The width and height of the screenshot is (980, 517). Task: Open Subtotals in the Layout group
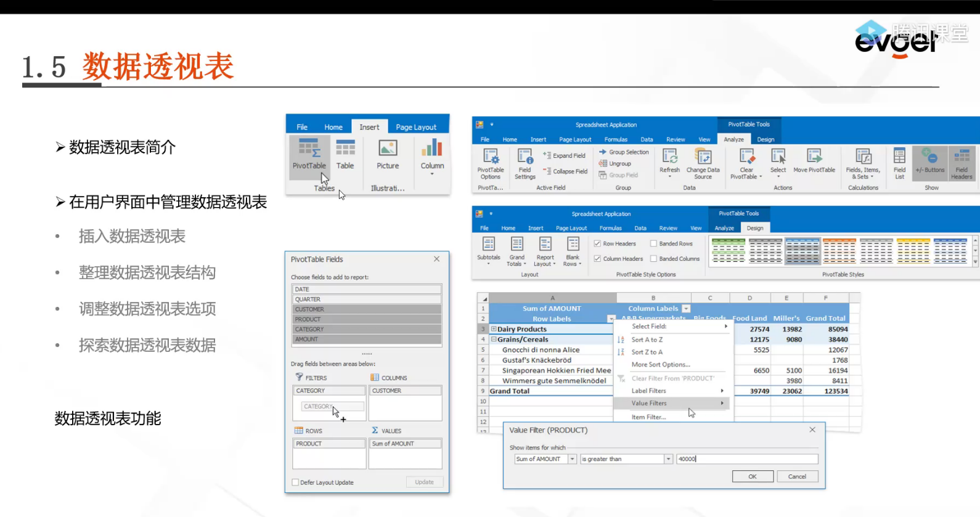coord(489,251)
